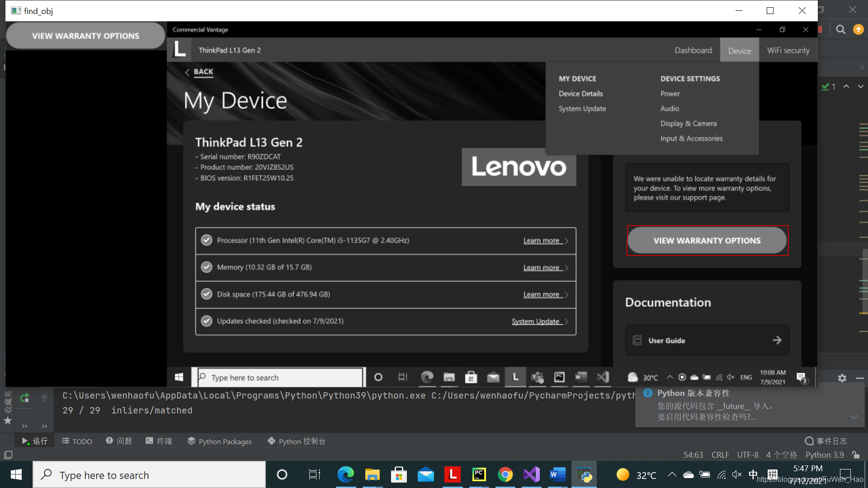Open the TODO tool window tab
The width and height of the screenshot is (868, 488).
point(77,441)
